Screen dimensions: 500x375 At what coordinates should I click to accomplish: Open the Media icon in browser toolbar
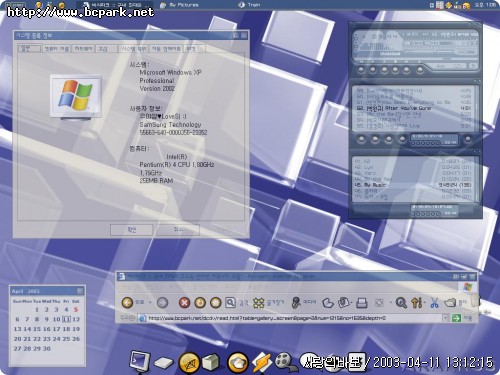[295, 302]
